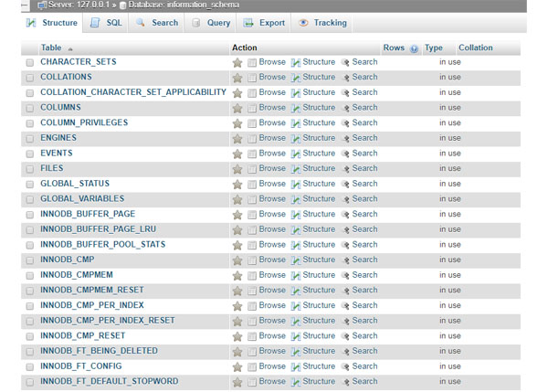Screen dimensions: 548x392
Task: Click Structure icon for COLUMN_PRIVILEGES
Action: click(296, 123)
